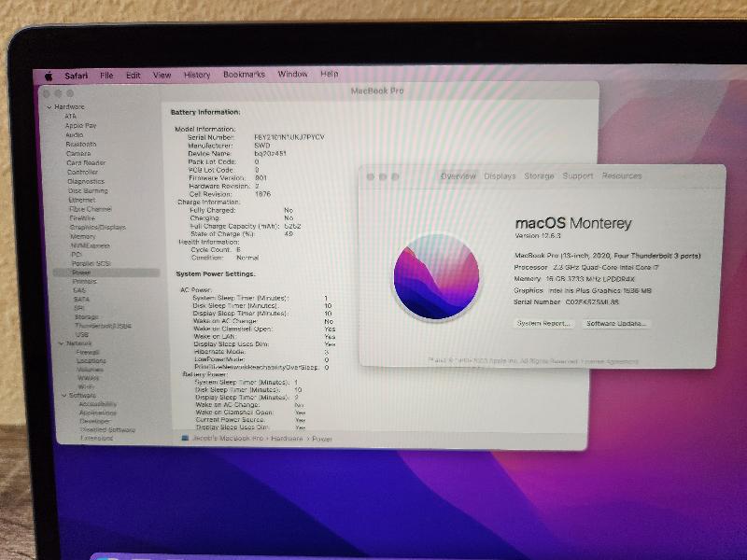Select SATA in the sidebar
The height and width of the screenshot is (560, 747).
point(81,299)
